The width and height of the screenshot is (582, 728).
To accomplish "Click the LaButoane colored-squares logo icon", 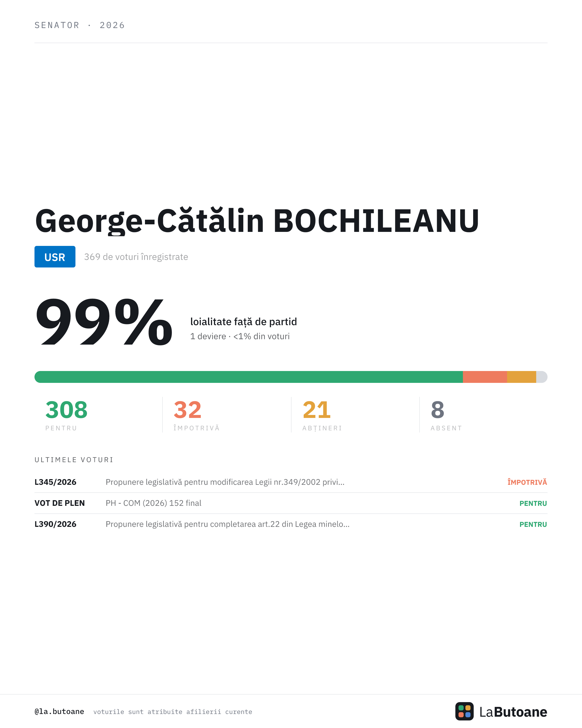I will pos(464,711).
